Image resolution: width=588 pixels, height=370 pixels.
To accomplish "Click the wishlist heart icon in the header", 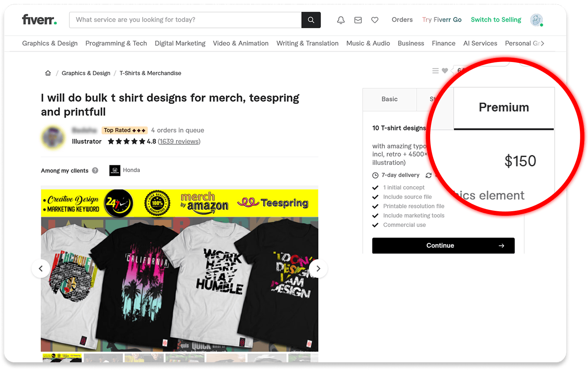I will pyautogui.click(x=375, y=20).
